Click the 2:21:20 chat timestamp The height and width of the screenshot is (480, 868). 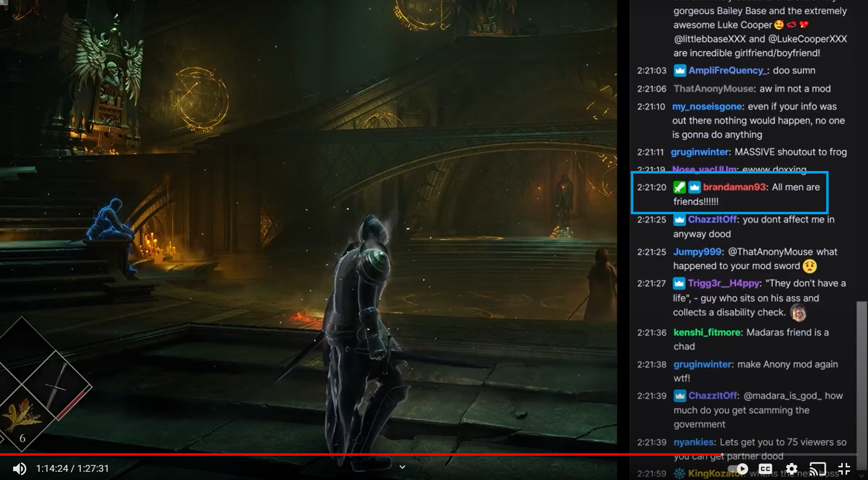652,187
